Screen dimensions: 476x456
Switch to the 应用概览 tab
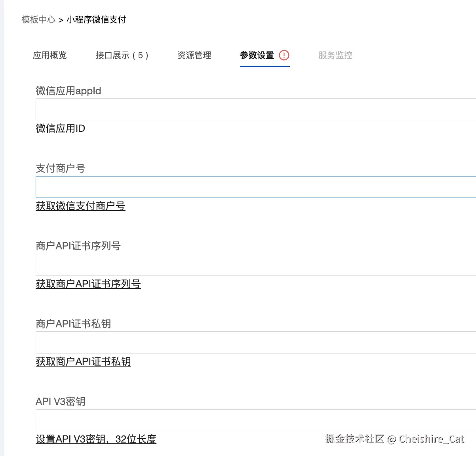(x=50, y=55)
